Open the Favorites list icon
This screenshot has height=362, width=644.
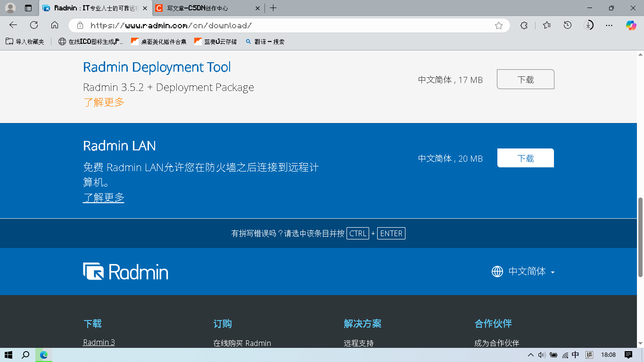(x=547, y=25)
